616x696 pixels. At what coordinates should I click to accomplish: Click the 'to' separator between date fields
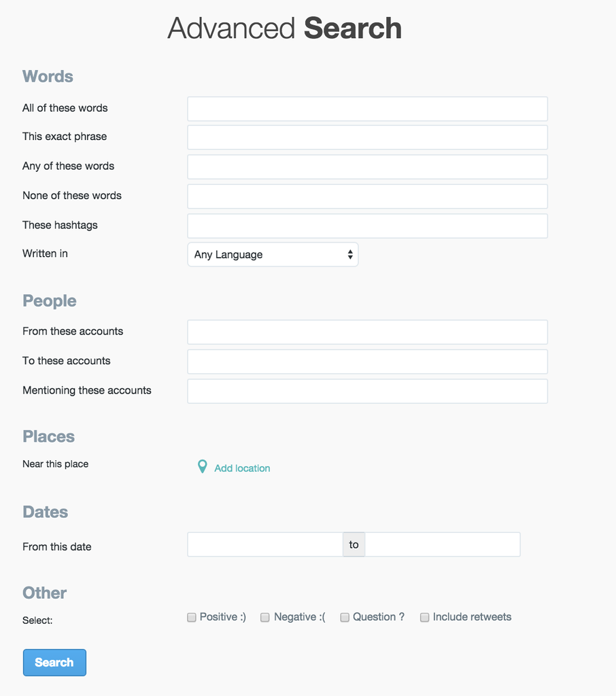pos(354,544)
